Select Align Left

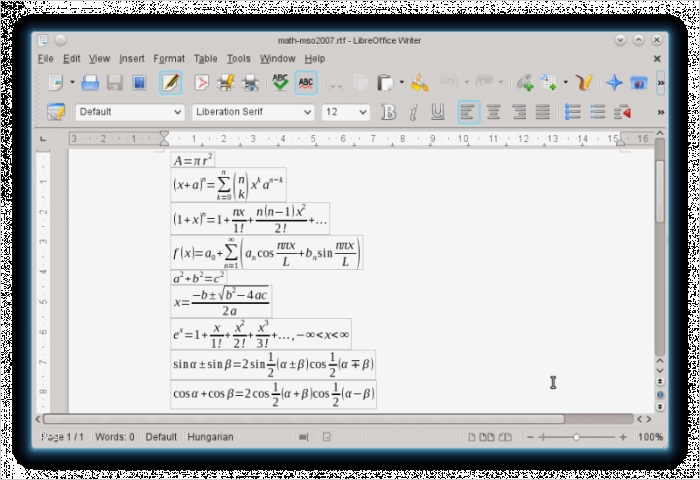(x=468, y=112)
